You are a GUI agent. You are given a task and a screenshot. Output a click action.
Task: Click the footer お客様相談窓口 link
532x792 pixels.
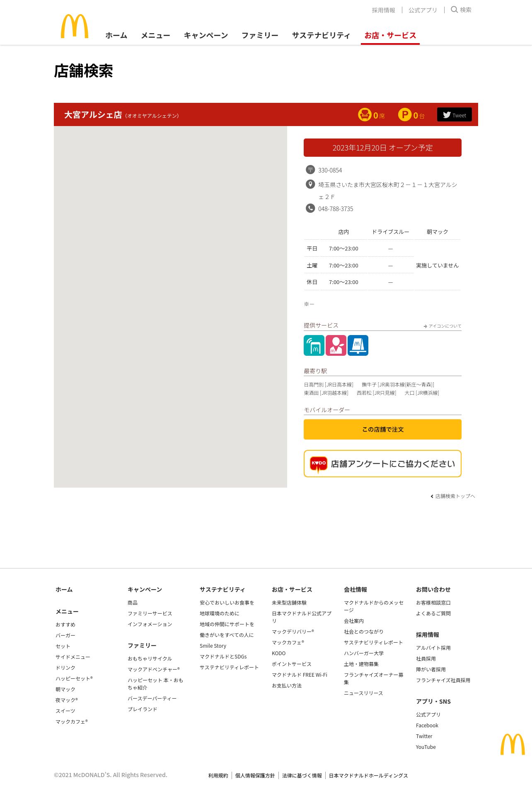click(x=433, y=603)
